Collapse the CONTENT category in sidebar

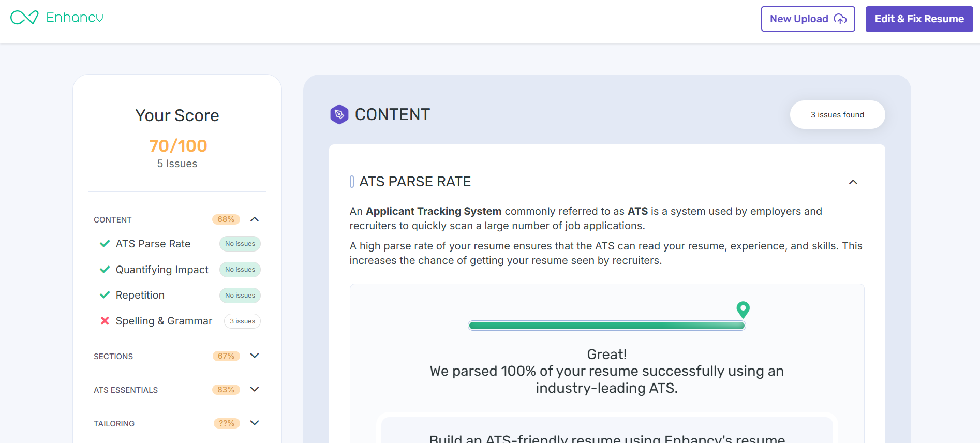point(254,219)
